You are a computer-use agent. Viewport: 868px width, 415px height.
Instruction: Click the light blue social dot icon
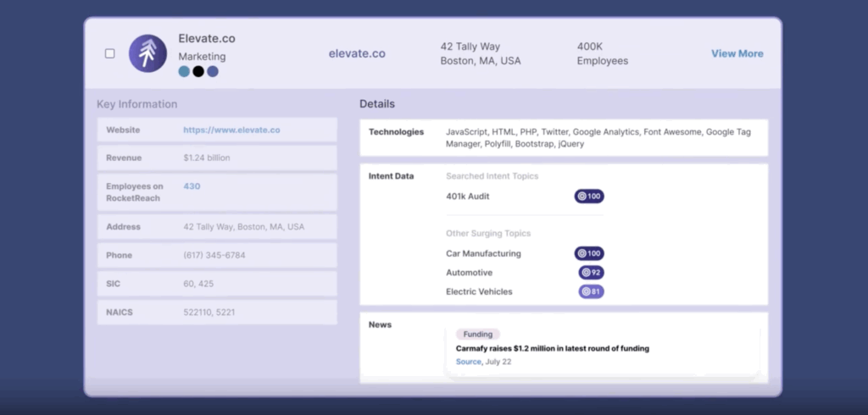[184, 72]
